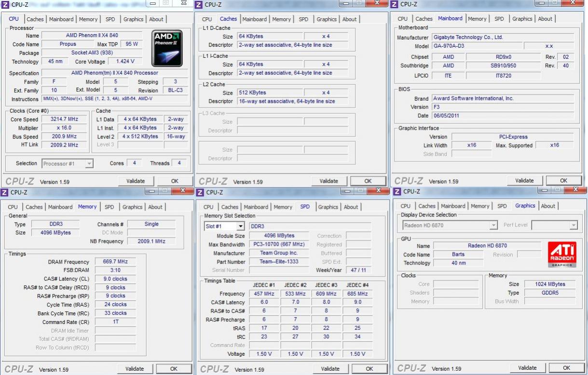Image resolution: width=588 pixels, height=375 pixels.
Task: Click the Southbridge value SB910/950
Action: [503, 66]
